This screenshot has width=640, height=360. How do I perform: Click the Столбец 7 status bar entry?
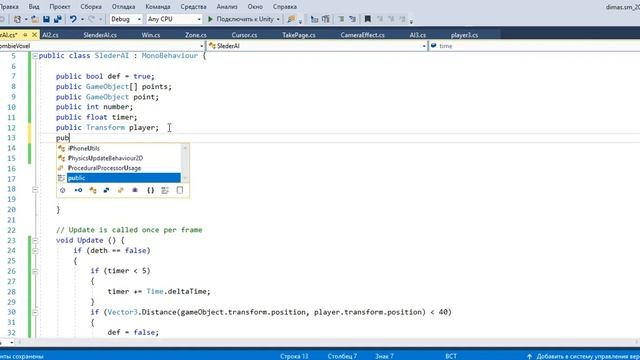point(342,356)
